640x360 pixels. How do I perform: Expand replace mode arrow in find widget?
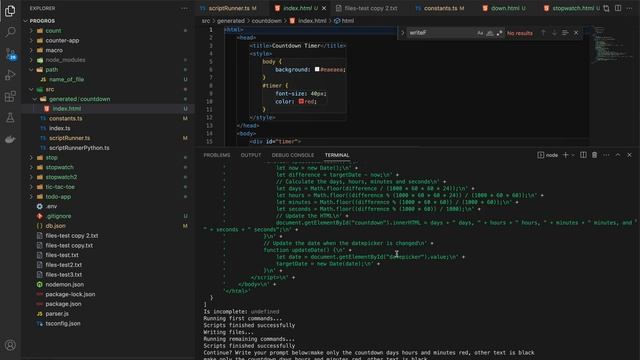(402, 33)
